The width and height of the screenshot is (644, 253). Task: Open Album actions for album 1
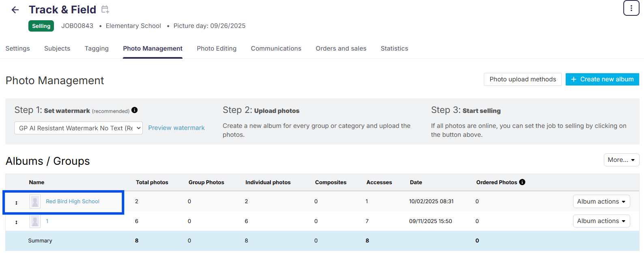[x=601, y=221]
